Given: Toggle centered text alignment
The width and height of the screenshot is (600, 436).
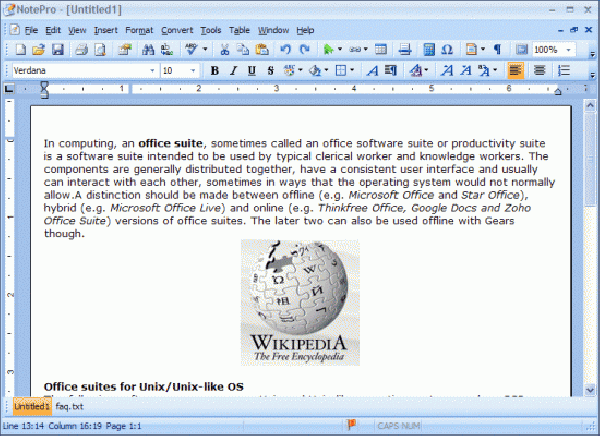Looking at the screenshot, I should tap(540, 70).
